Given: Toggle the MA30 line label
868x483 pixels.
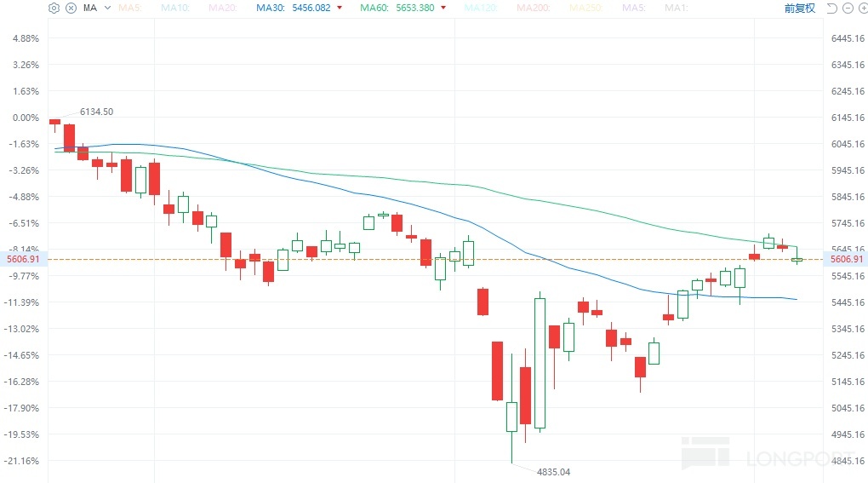Looking at the screenshot, I should pyautogui.click(x=271, y=8).
